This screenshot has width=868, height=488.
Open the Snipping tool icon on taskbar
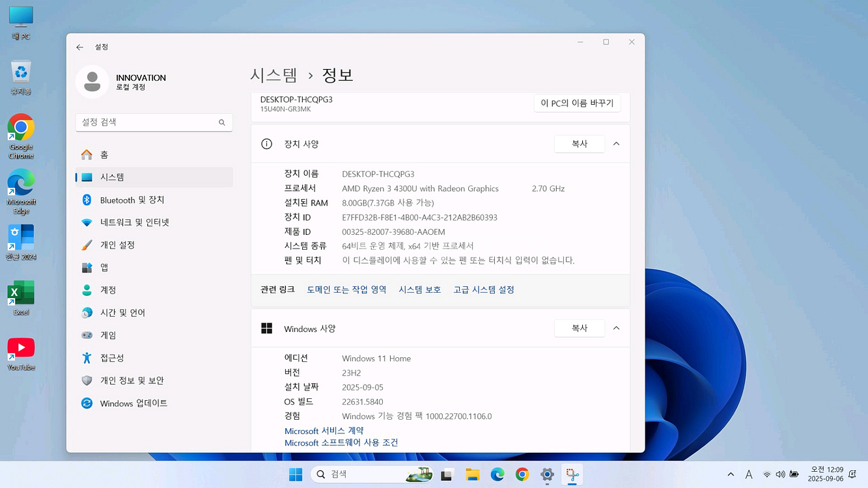coord(572,474)
